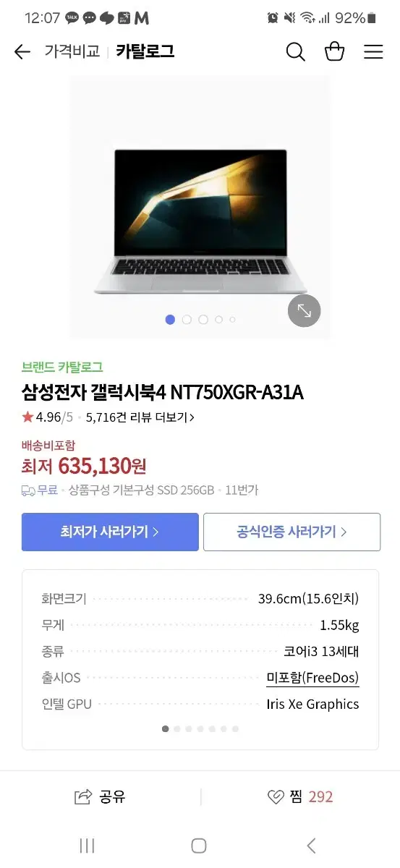400x868 pixels.
Task: Select the second spec page dot
Action: [177, 729]
